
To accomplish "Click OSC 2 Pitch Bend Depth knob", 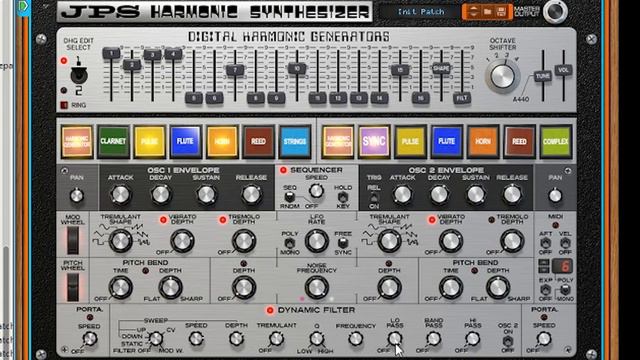I will click(x=498, y=287).
